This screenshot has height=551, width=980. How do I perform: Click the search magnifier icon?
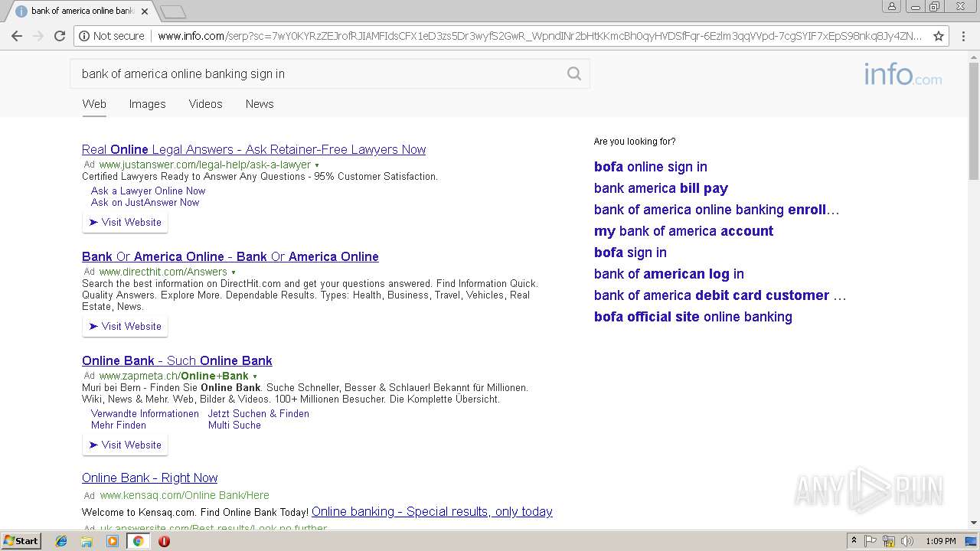(573, 73)
